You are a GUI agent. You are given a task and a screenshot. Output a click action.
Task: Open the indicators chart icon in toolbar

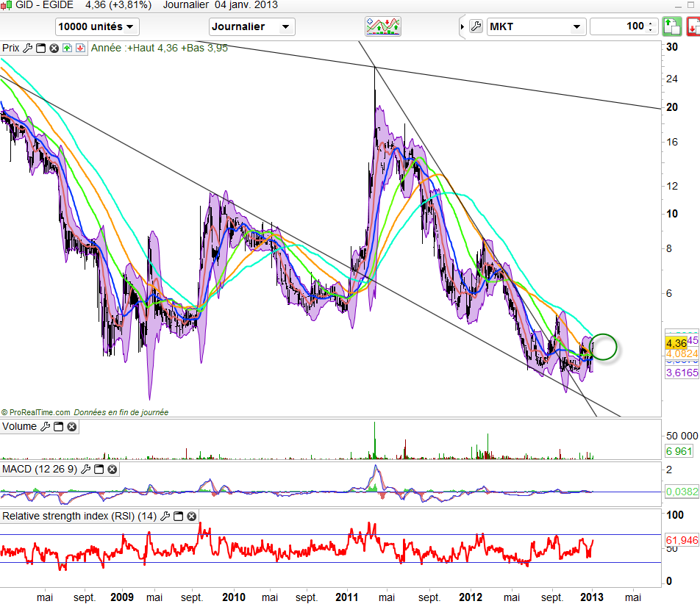[x=383, y=27]
